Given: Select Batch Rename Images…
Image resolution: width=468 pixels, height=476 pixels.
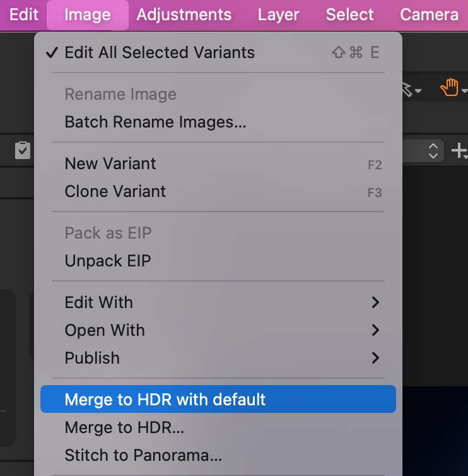Looking at the screenshot, I should [218, 122].
